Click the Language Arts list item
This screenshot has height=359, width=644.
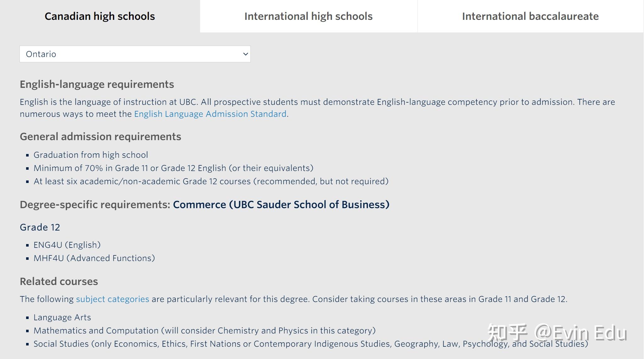(62, 317)
